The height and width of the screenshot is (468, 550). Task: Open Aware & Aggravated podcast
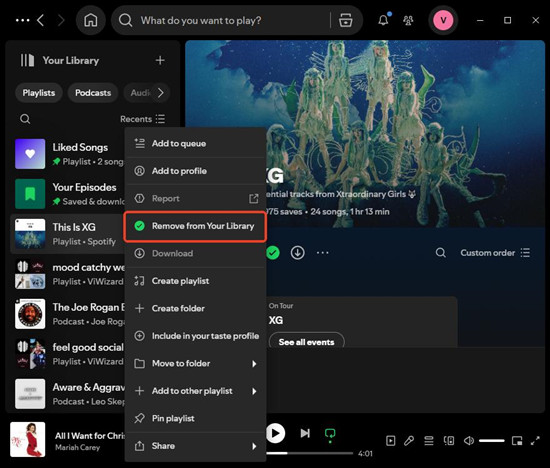pos(69,394)
